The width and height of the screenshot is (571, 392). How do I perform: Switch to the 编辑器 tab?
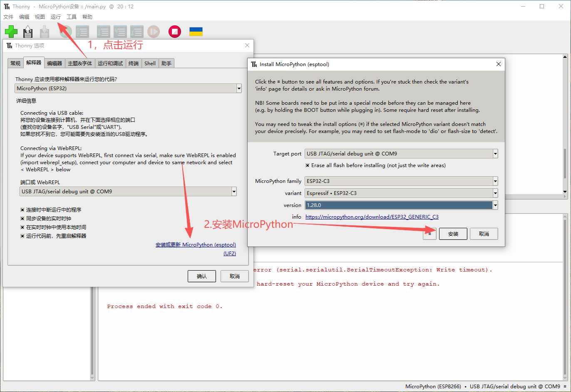coord(55,63)
